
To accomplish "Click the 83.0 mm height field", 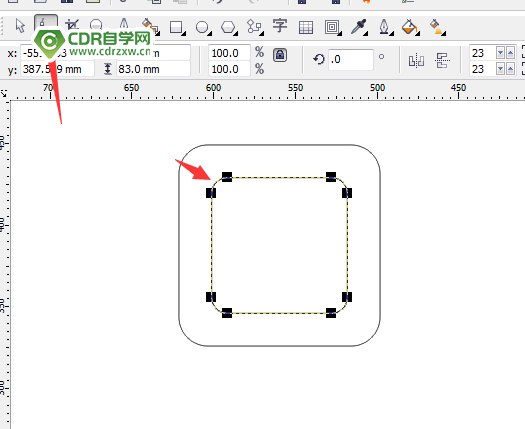I will coord(153,69).
